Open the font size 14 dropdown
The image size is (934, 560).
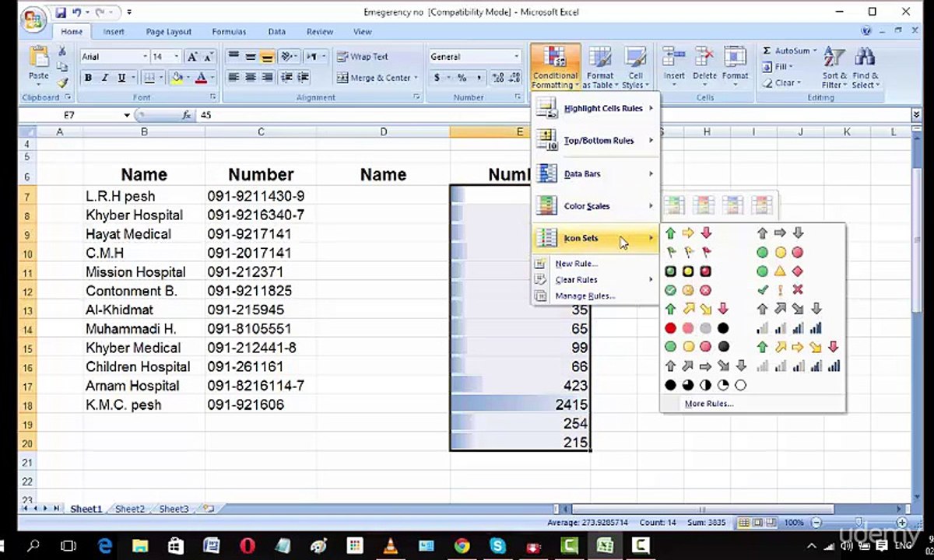(x=177, y=57)
